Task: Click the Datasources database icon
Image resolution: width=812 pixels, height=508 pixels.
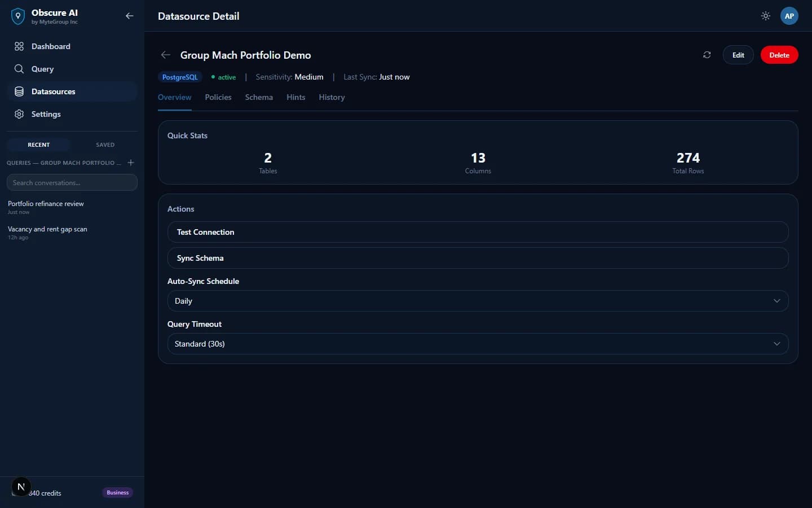Action: [19, 91]
